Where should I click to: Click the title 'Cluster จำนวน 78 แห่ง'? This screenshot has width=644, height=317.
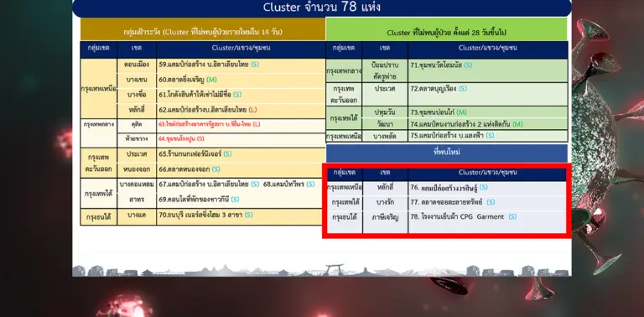click(322, 8)
